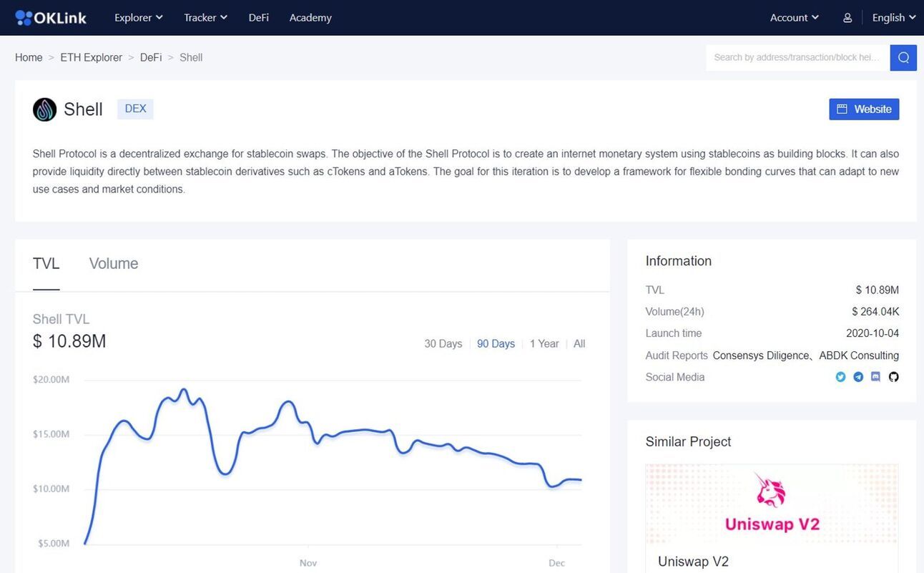Open Shell's Discord social link

tap(876, 377)
